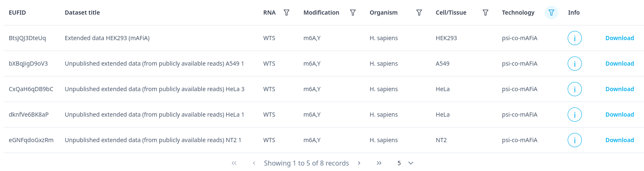Download dataset eGNFqdoGxzRm (NT2 1)
The width and height of the screenshot is (644, 171).
point(619,140)
